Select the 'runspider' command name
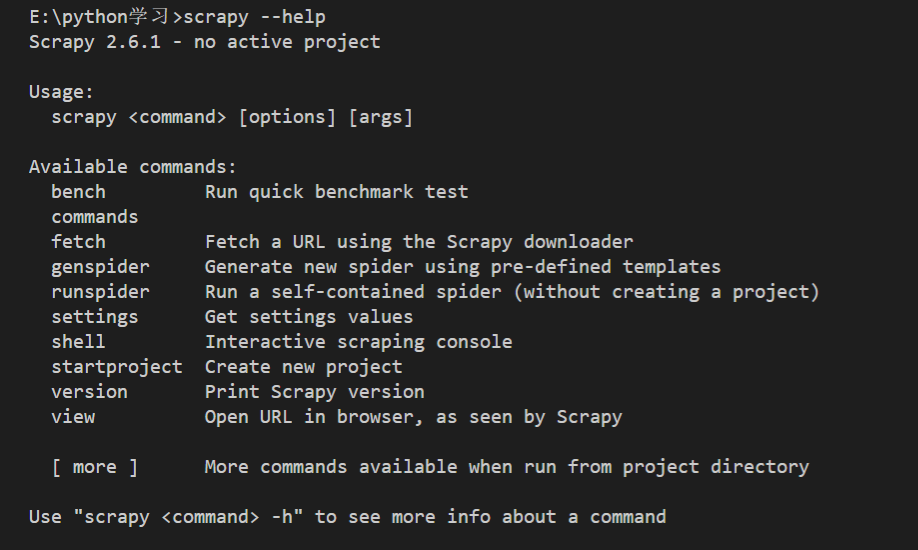Screen dimensions: 918x550 (x=100, y=292)
